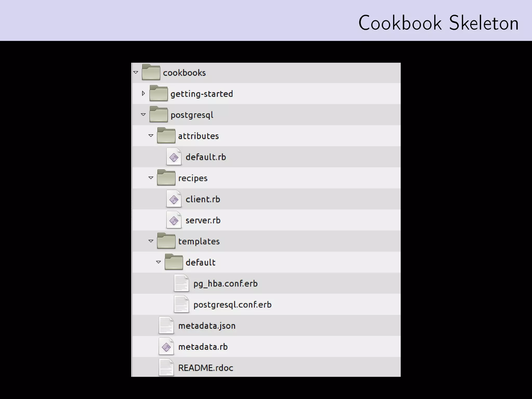Select the postgresql.conf.erb file name
The height and width of the screenshot is (399, 532).
pos(232,305)
